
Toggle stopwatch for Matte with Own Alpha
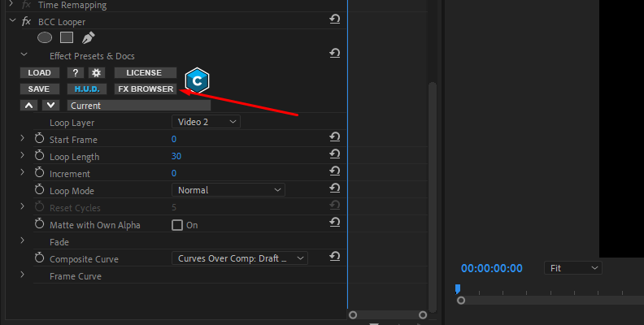coord(39,223)
